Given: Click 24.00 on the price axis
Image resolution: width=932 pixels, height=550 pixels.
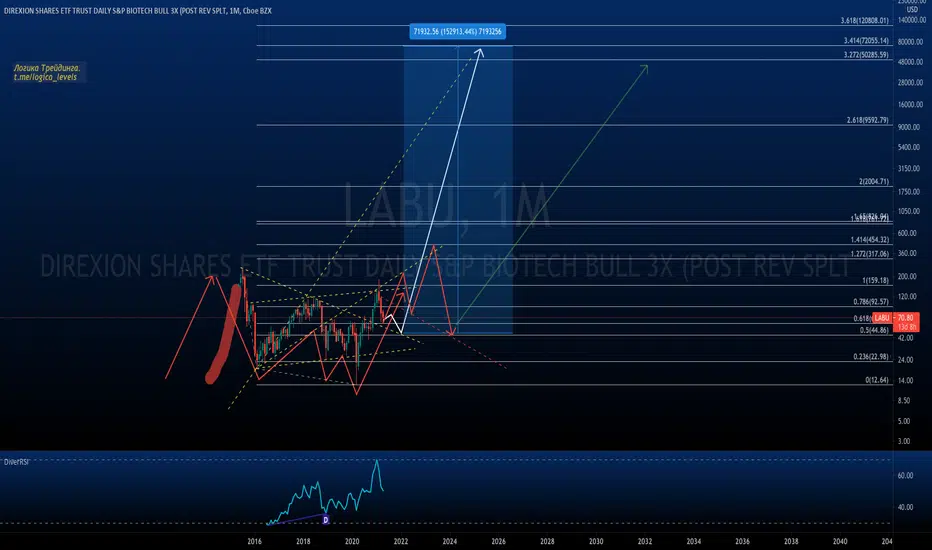Looking at the screenshot, I should pyautogui.click(x=906, y=360).
